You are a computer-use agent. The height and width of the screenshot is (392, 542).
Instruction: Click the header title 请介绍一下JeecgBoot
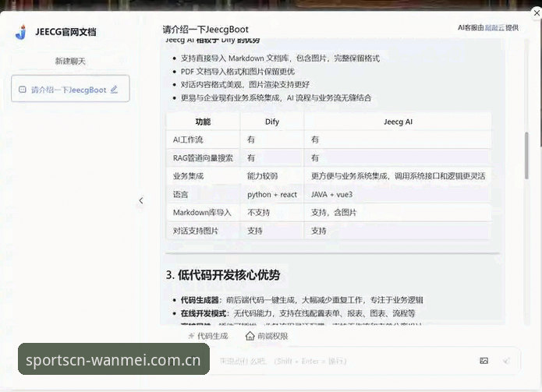point(205,30)
